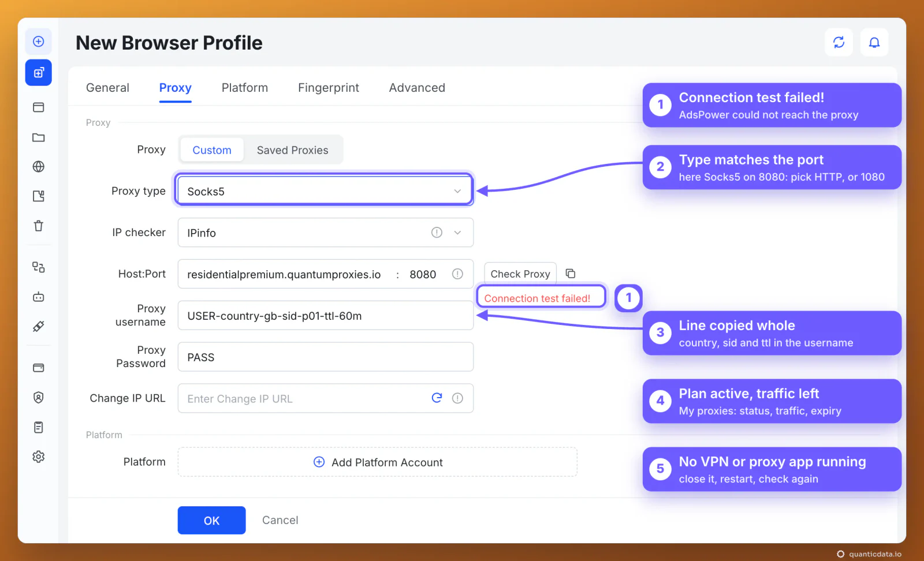
Task: Open the trash bin sidebar icon
Action: [39, 226]
